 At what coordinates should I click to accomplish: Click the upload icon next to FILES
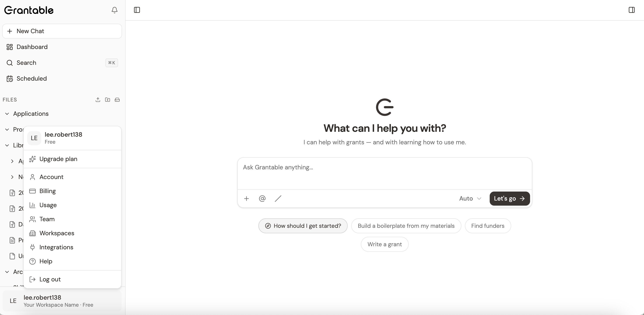click(98, 100)
